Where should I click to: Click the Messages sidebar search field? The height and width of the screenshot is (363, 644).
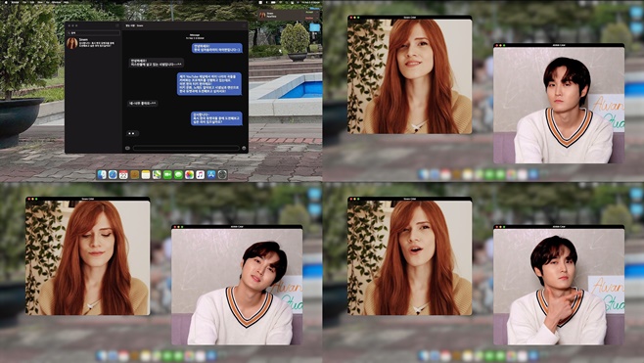pyautogui.click(x=94, y=32)
